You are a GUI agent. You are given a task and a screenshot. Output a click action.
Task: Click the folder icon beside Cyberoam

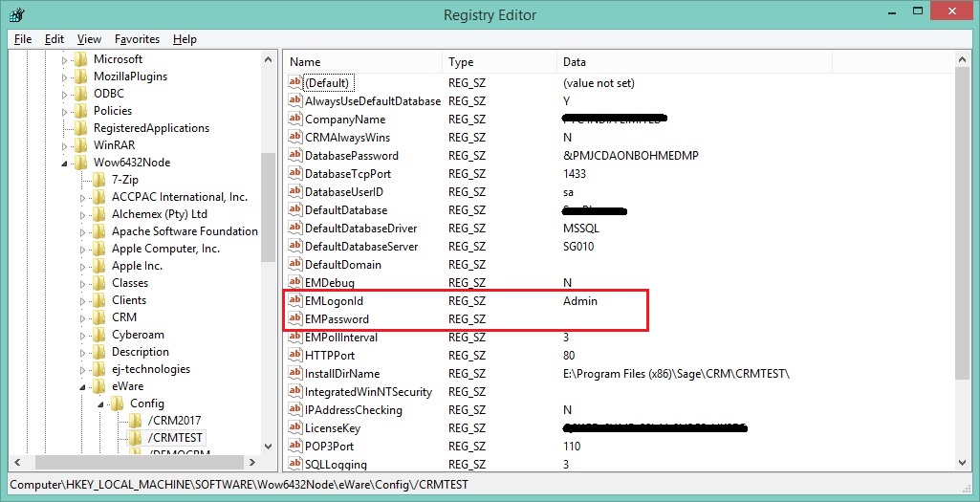click(x=99, y=335)
